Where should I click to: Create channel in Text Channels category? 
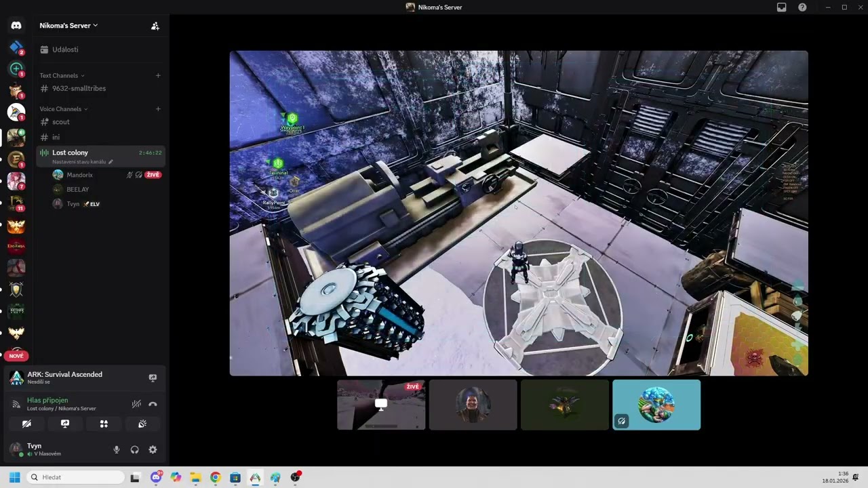(158, 75)
